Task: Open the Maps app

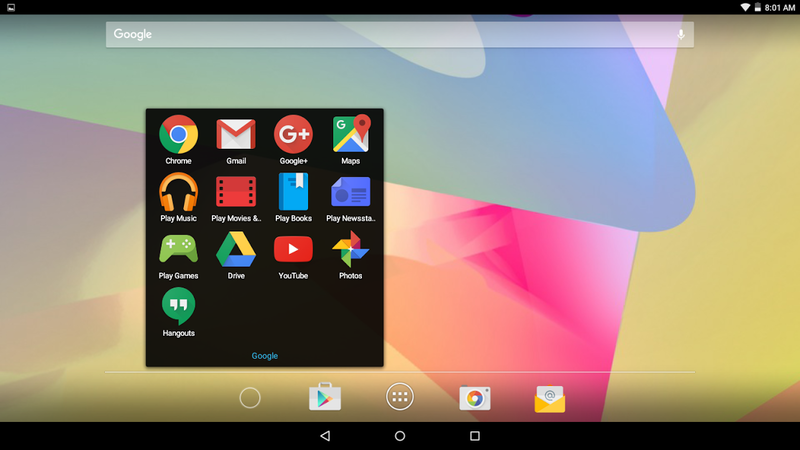Action: point(351,135)
